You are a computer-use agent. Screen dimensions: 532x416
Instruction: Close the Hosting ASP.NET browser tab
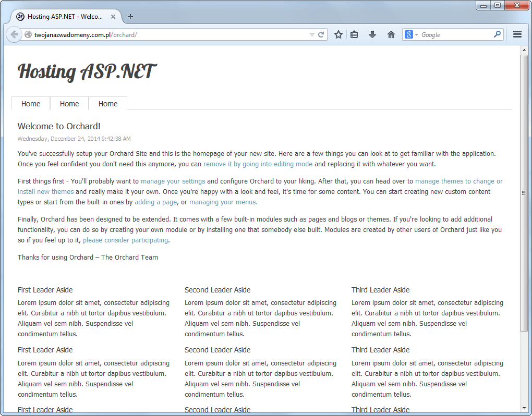[113, 17]
